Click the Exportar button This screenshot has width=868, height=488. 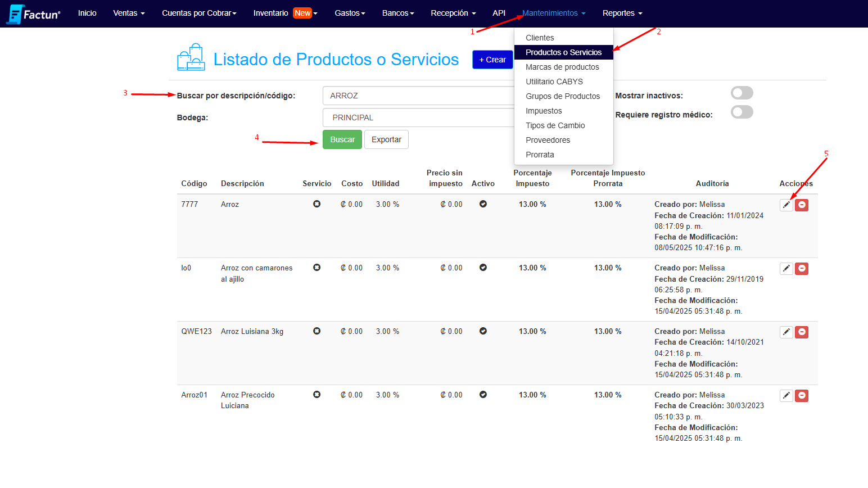[x=386, y=139]
